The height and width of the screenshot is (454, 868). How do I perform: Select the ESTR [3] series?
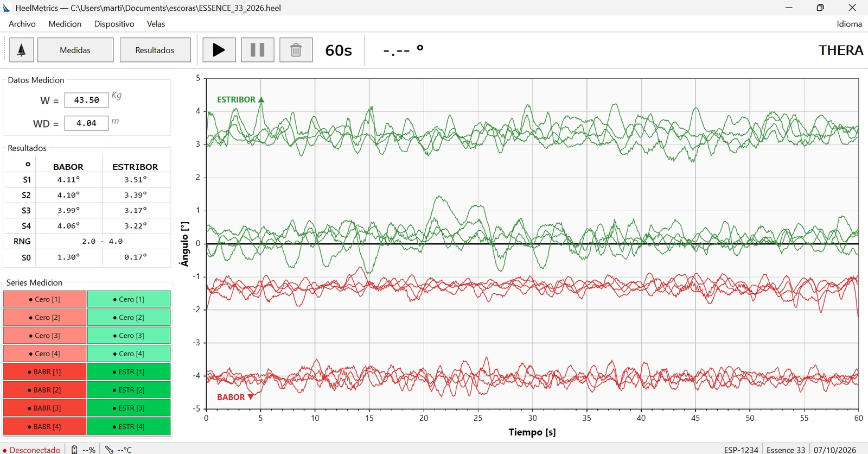coord(129,408)
